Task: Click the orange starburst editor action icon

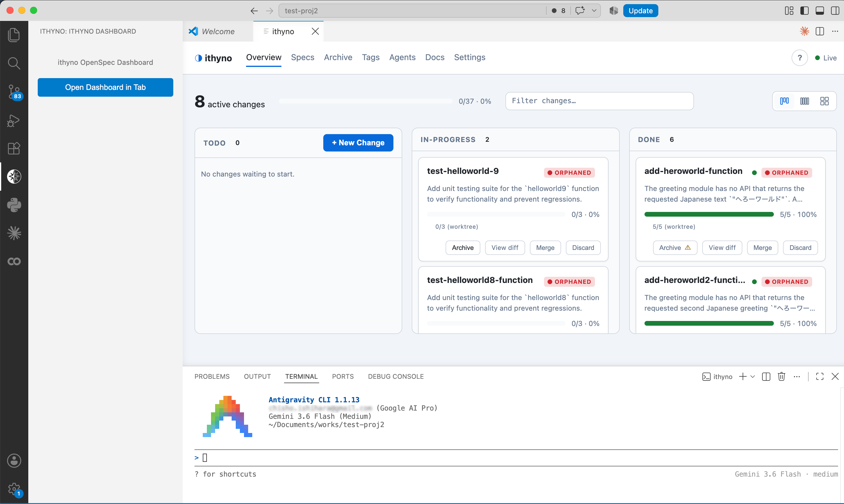Action: [x=804, y=31]
